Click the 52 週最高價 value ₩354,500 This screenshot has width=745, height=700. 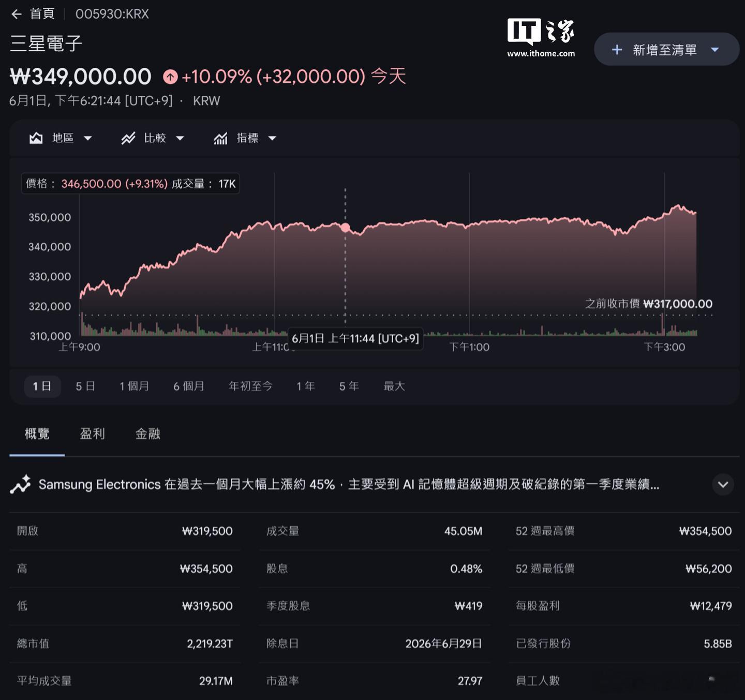coord(706,531)
